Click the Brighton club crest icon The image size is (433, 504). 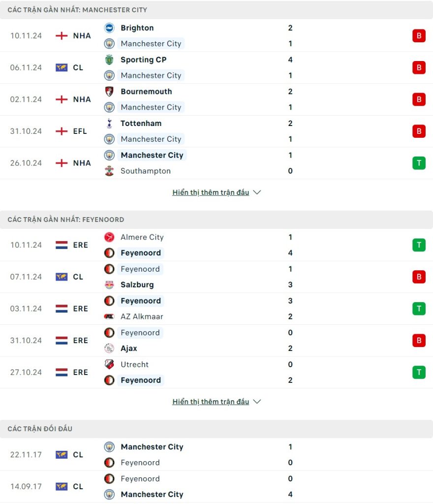click(x=109, y=28)
